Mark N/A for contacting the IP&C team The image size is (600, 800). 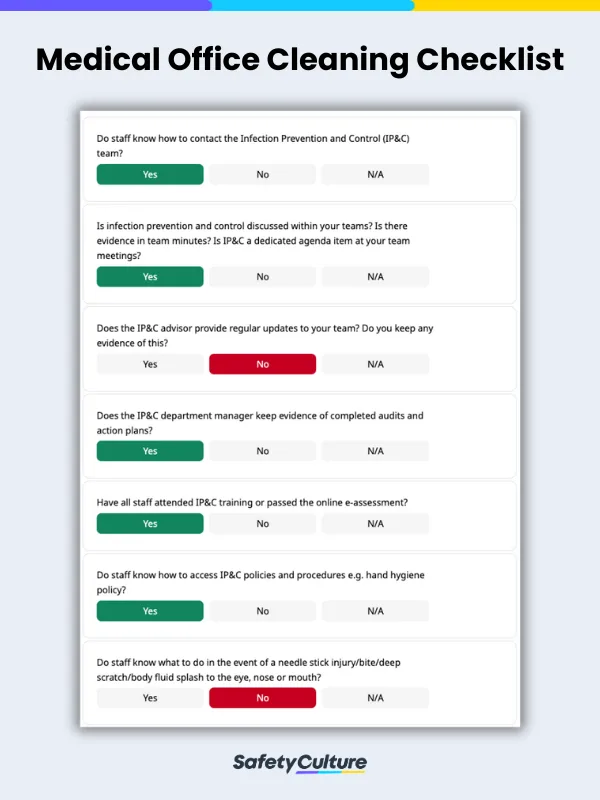(x=375, y=174)
